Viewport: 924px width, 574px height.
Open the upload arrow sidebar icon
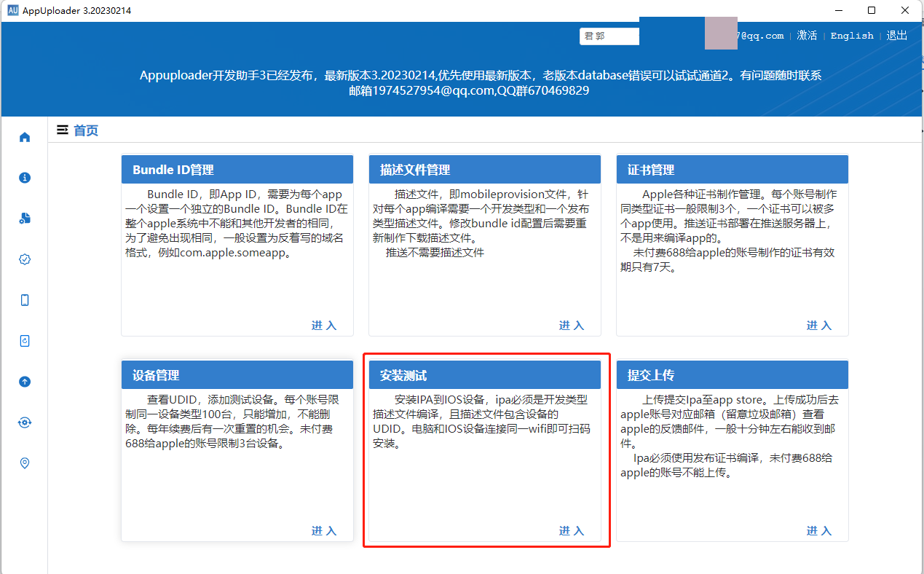point(25,382)
